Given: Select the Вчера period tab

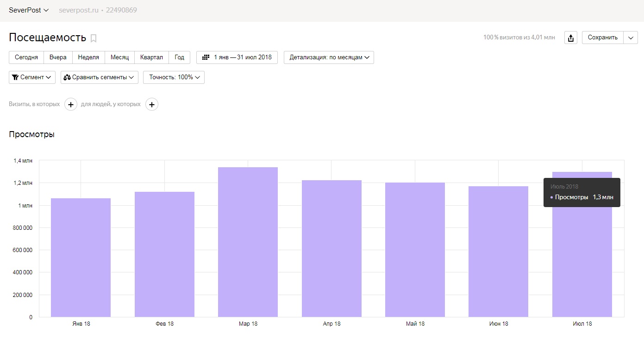Looking at the screenshot, I should (58, 57).
